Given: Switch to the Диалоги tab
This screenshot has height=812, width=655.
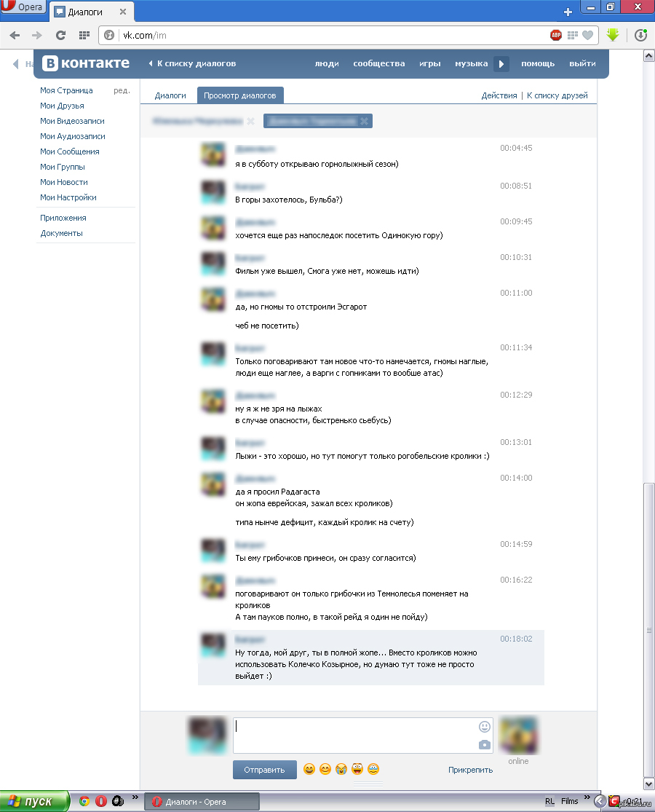Looking at the screenshot, I should click(170, 95).
